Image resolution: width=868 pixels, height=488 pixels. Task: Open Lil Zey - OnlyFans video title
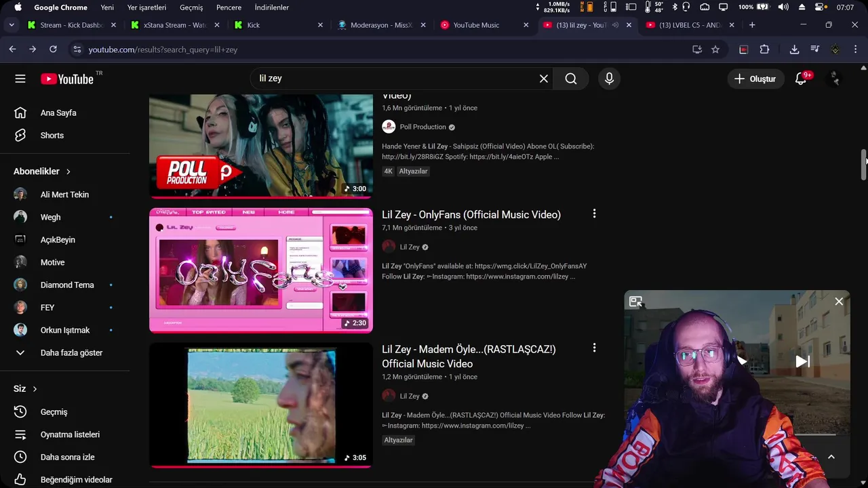pos(471,214)
